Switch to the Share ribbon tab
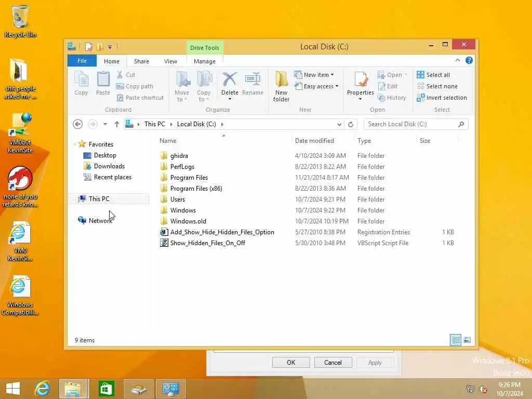Viewport: 532px width, 399px height. [141, 61]
